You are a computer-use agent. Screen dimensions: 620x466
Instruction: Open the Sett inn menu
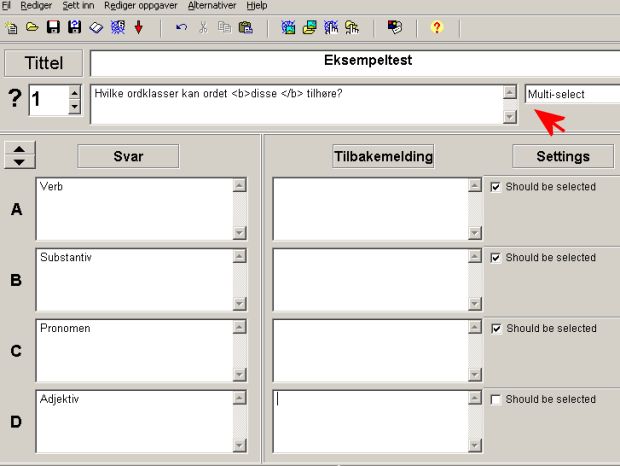[x=78, y=6]
